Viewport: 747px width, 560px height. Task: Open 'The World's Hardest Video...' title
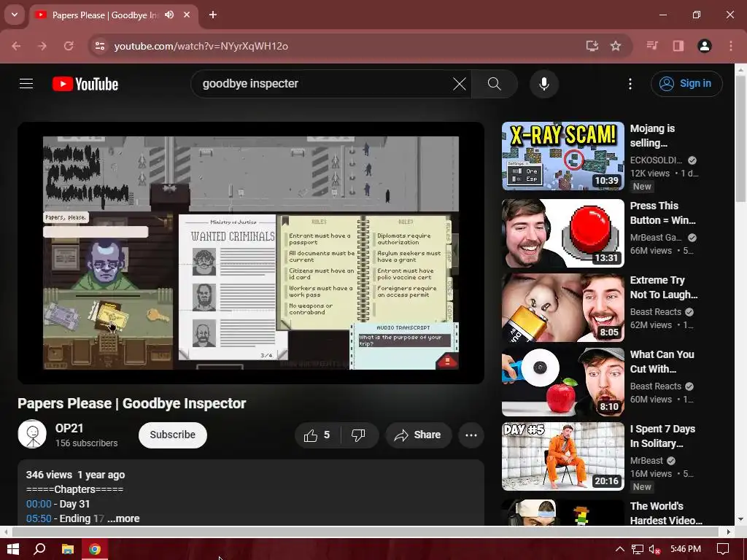point(666,513)
